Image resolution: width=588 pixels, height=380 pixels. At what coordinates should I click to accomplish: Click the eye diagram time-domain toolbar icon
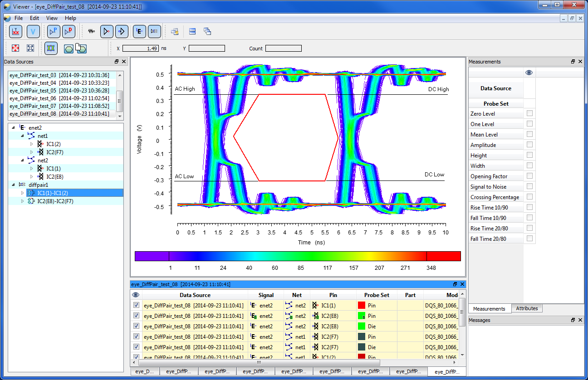coord(16,31)
